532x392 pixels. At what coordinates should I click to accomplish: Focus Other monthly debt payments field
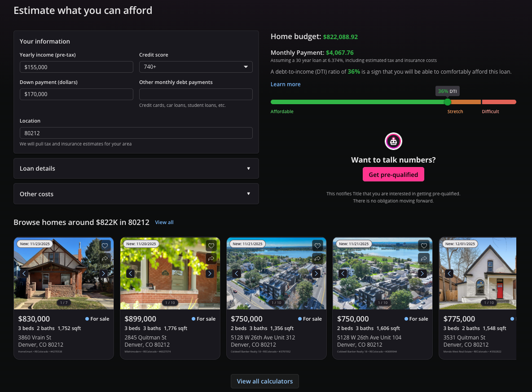point(196,94)
